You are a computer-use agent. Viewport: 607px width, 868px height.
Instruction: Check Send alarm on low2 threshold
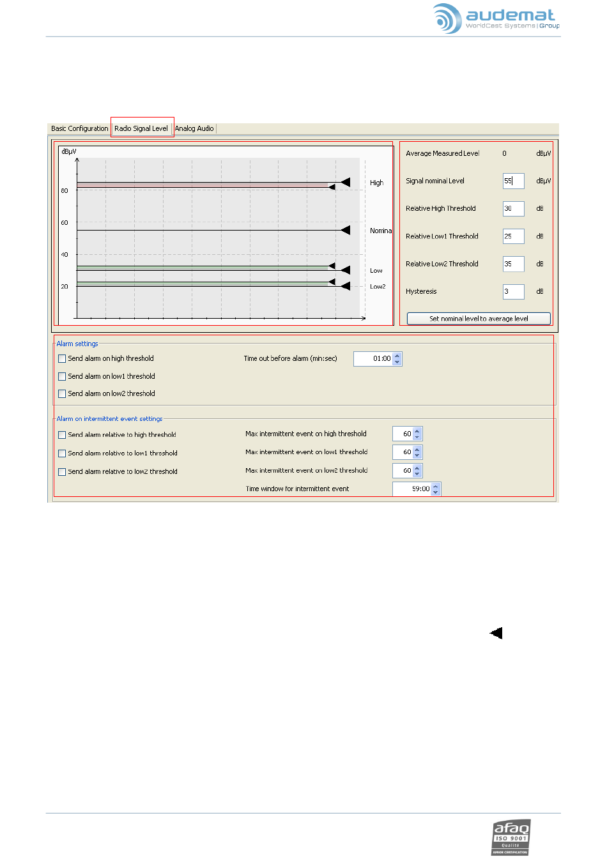[x=62, y=394]
